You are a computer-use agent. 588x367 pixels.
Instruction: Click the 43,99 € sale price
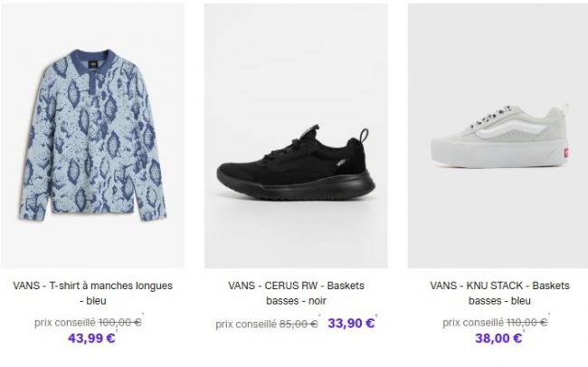tap(91, 338)
